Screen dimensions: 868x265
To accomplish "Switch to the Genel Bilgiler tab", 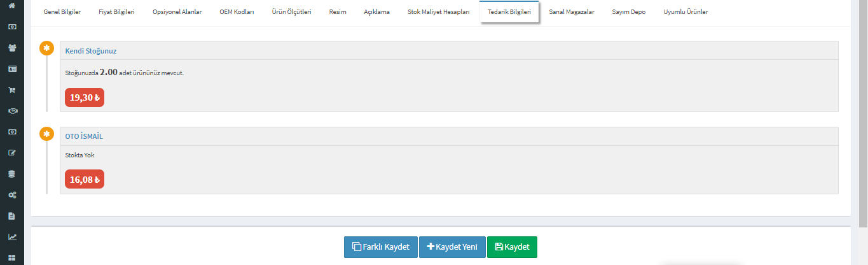I will pos(62,12).
